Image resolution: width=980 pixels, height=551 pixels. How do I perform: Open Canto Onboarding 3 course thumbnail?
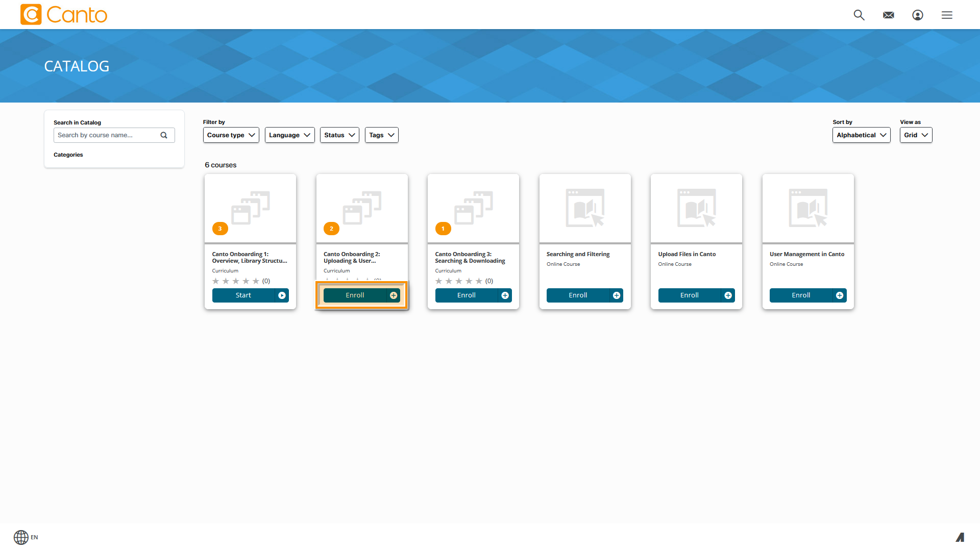click(x=474, y=208)
